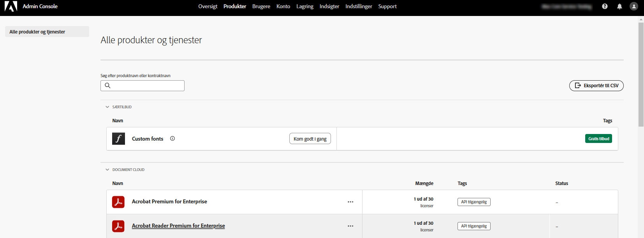Click the Acrobat Reader Premium for Enterprise icon
This screenshot has width=644, height=238.
(x=118, y=226)
